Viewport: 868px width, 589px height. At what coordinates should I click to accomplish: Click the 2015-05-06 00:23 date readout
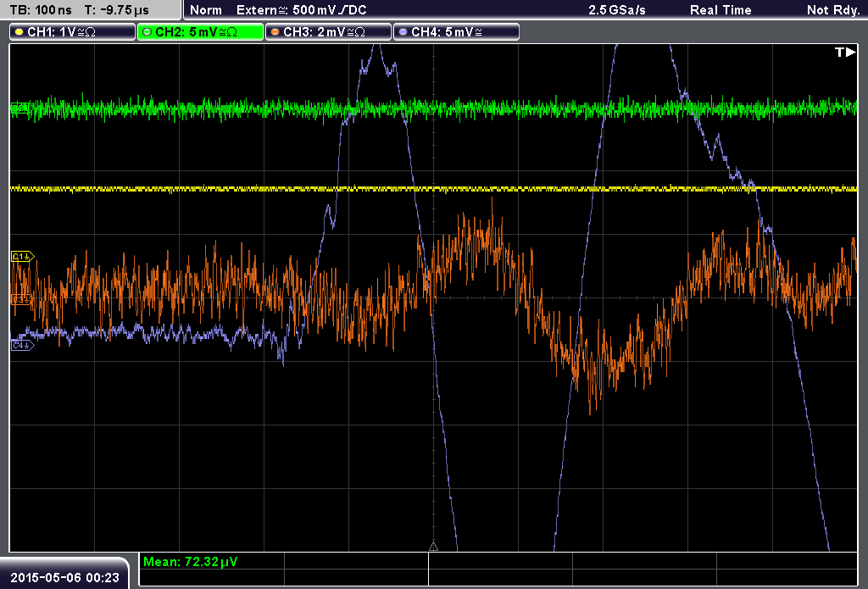64,577
